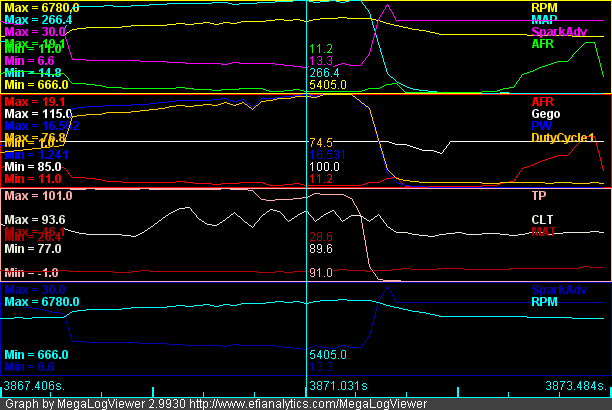Image resolution: width=612 pixels, height=410 pixels.
Task: Select the CLT legend label
Action: pyautogui.click(x=541, y=219)
